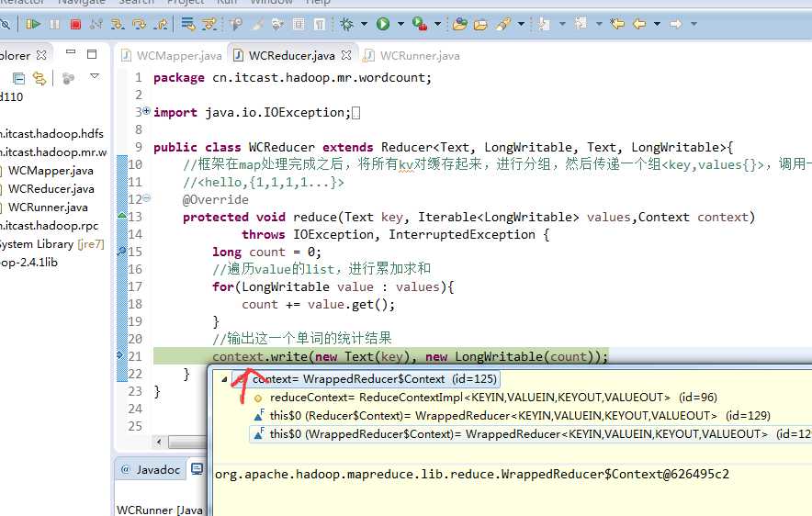Open the Search dropdown arrow
Screen dimensions: 812x516
click(x=521, y=24)
